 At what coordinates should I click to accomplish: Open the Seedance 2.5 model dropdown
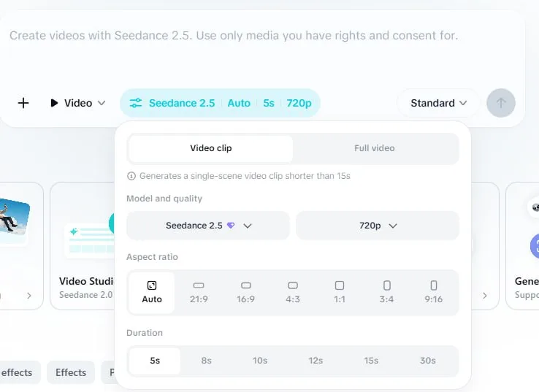208,226
